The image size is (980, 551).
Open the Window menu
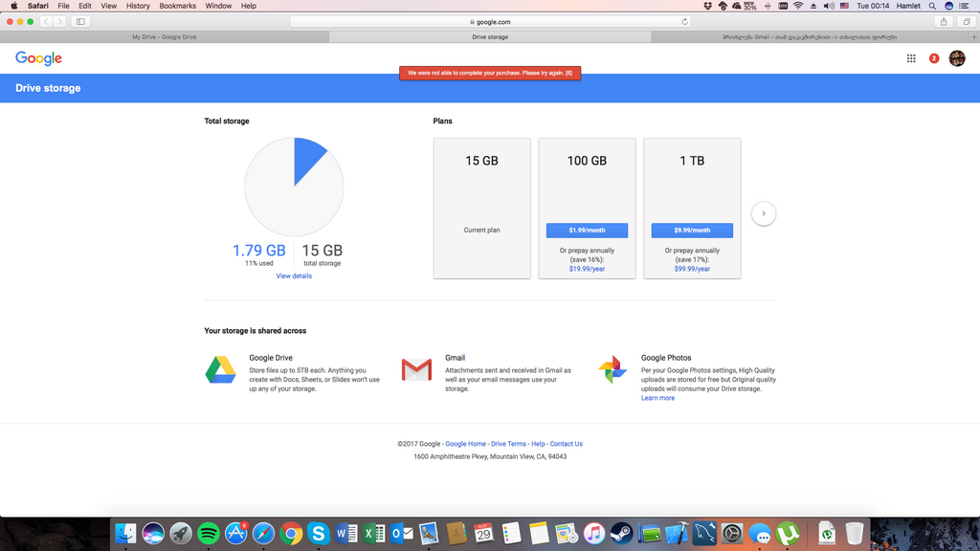218,6
